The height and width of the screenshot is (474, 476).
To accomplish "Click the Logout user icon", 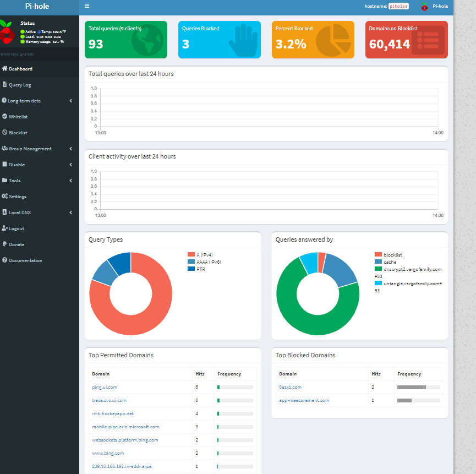I will [x=4, y=228].
